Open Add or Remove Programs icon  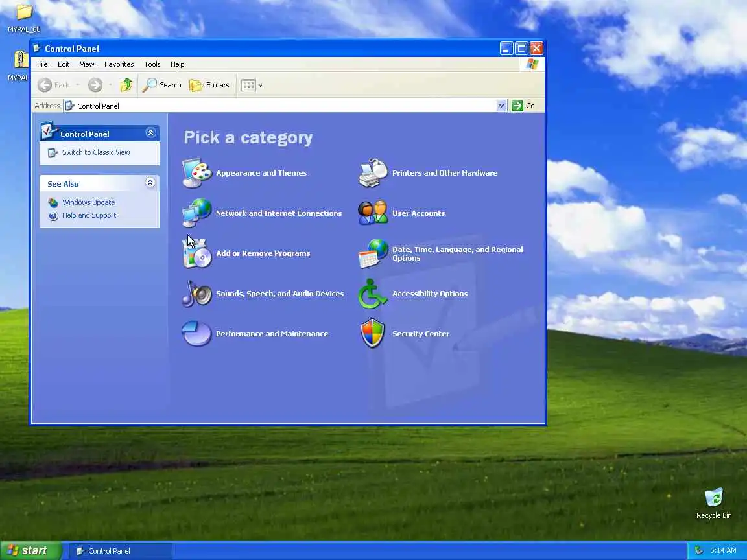(196, 253)
